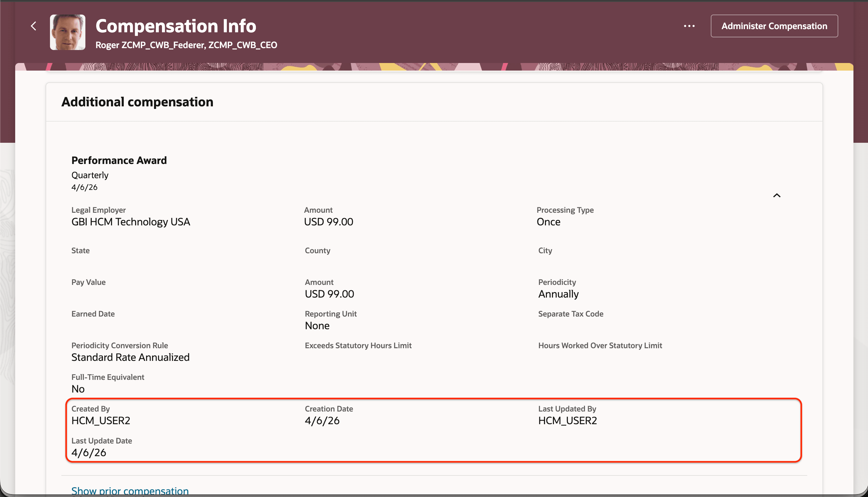Select the No full-time equivalent value
Viewport: 868px width, 497px height.
pyautogui.click(x=78, y=389)
